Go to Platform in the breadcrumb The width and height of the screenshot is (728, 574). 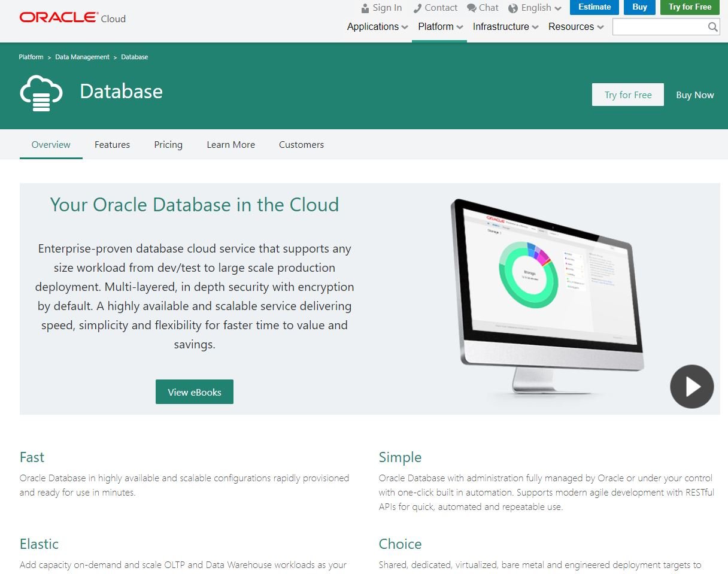[31, 57]
